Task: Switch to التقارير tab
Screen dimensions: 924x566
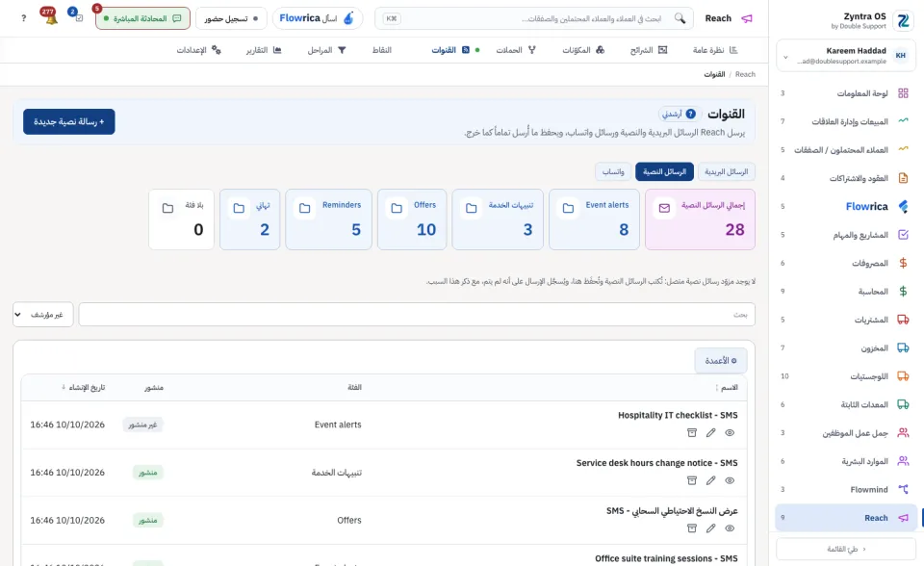Action: tap(264, 50)
